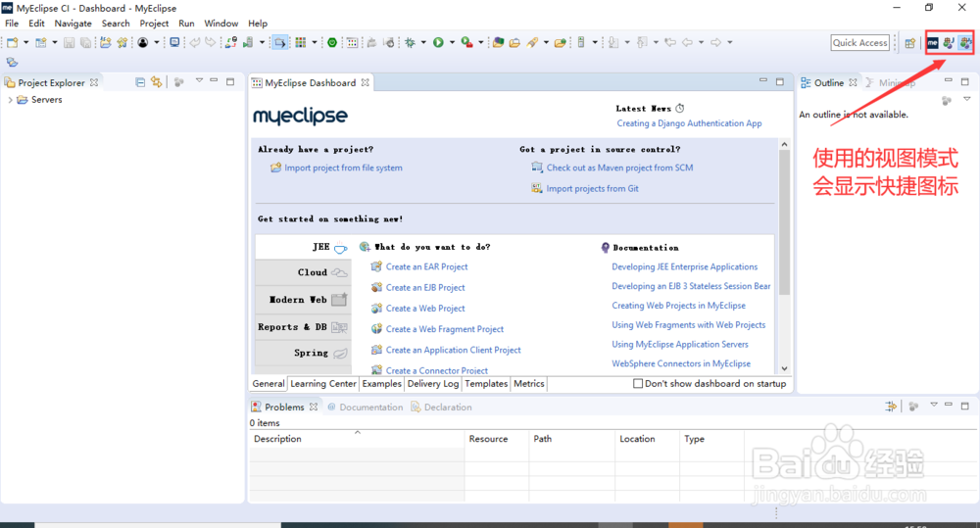The image size is (980, 528).
Task: Click the Open Perspective icon
Action: 910,43
